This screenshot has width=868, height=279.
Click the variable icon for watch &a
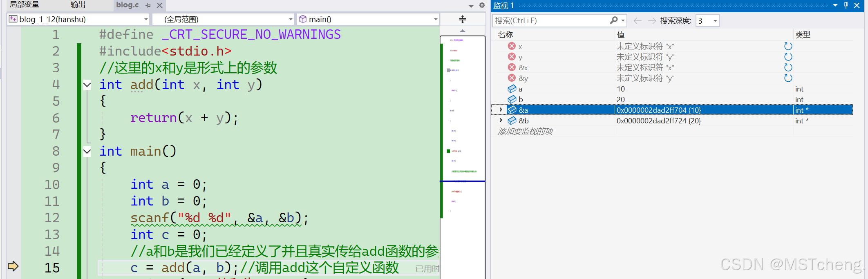tap(512, 110)
